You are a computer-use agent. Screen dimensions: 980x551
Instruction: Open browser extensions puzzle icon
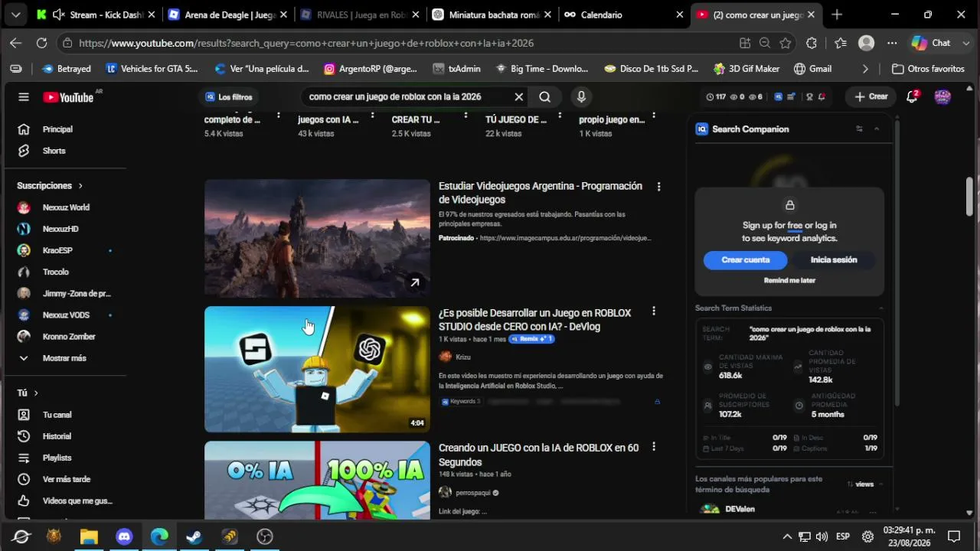click(812, 43)
